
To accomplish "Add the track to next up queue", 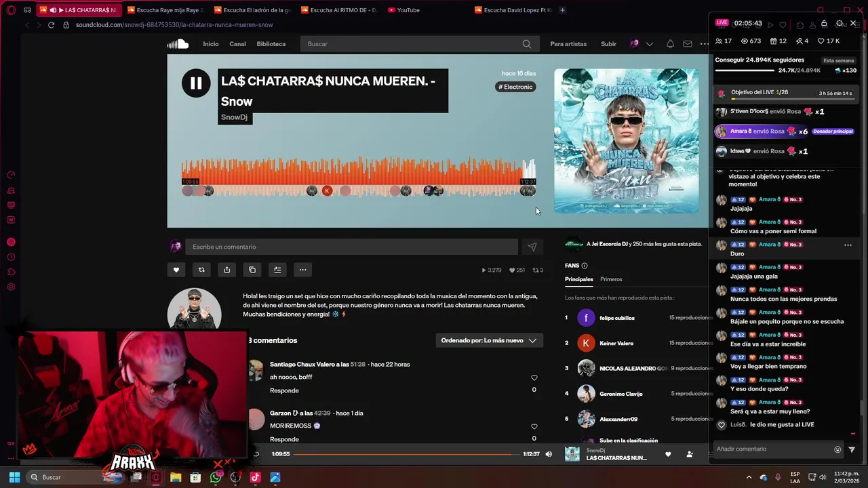I will (277, 270).
